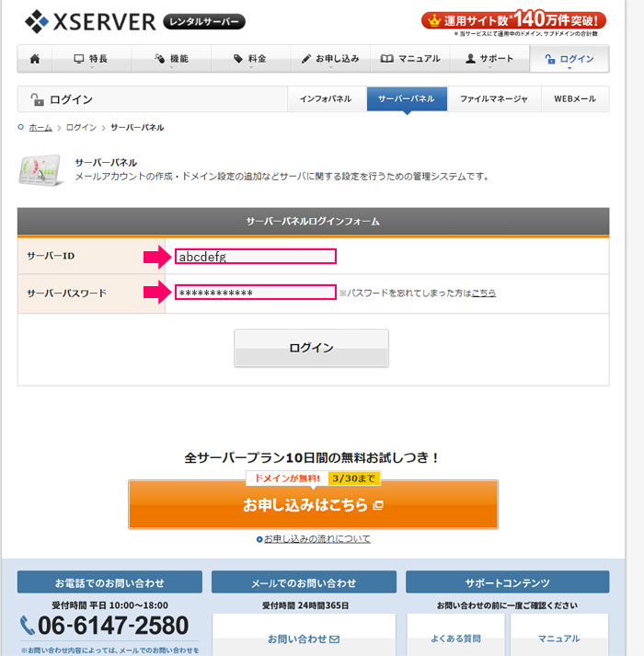Viewport: 644px width, 656px height.
Task: Click the mouse icon beside 機能
Action: pos(159,59)
